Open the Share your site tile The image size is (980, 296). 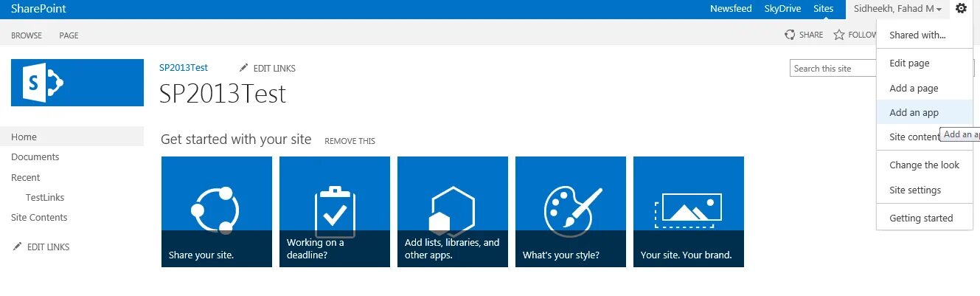coord(217,212)
